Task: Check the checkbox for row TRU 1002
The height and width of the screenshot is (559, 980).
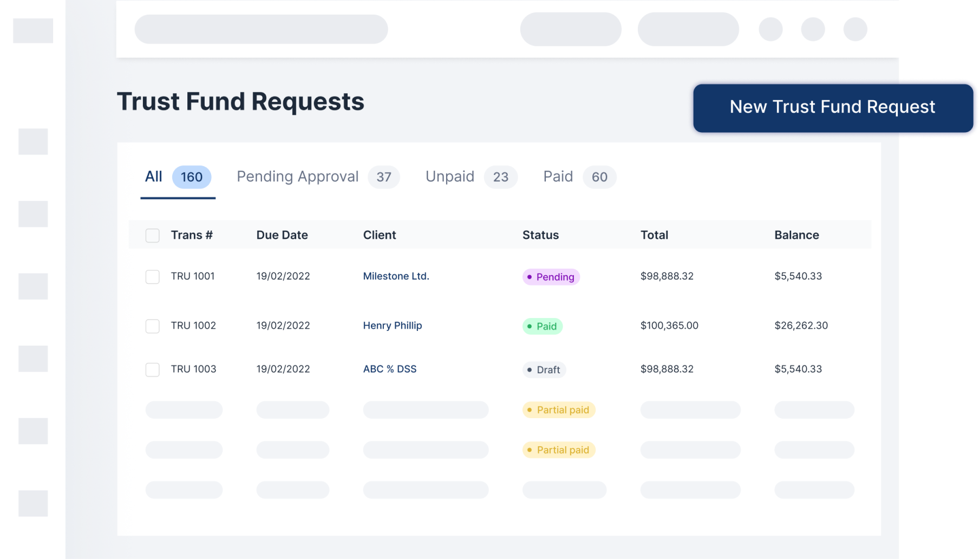Action: point(152,326)
